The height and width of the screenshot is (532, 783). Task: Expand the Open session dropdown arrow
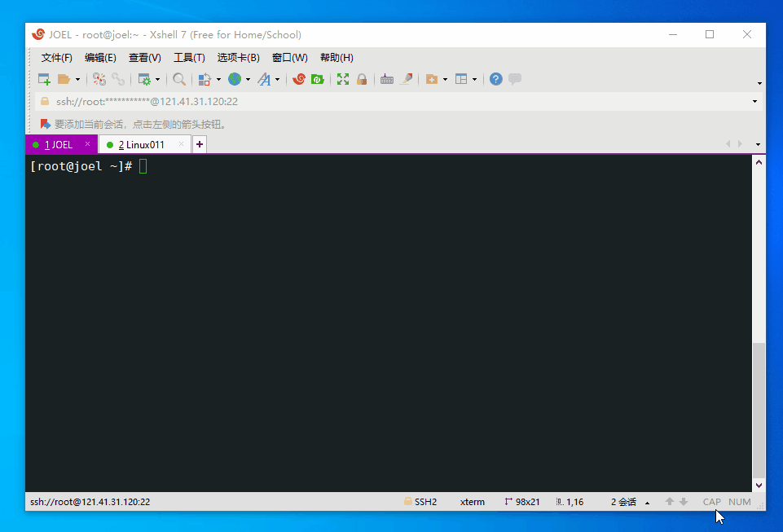click(x=77, y=79)
